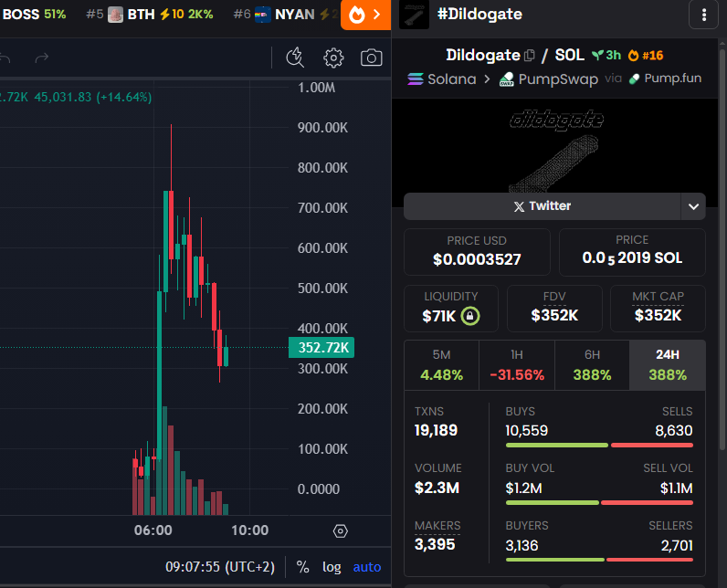Toggle percent scale on chart

pos(302,567)
